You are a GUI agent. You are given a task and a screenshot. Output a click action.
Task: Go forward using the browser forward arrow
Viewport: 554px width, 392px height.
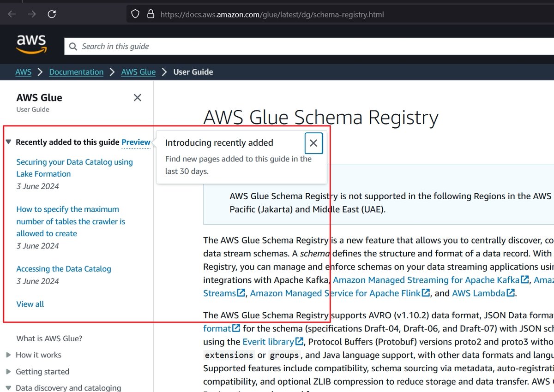pos(31,14)
